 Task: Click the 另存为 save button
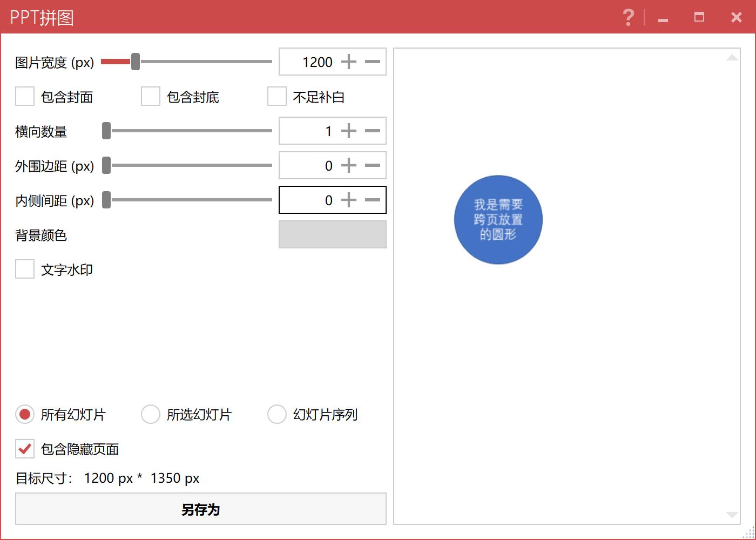point(200,508)
